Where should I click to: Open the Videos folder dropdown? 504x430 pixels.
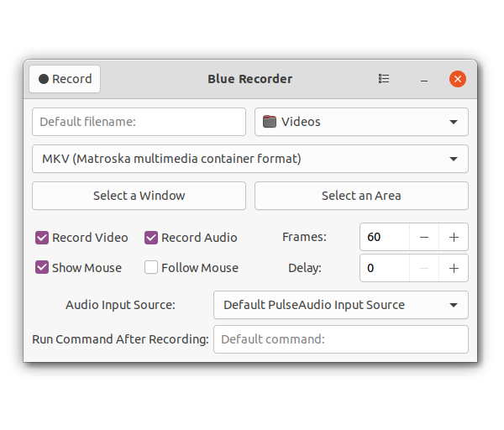[361, 122]
